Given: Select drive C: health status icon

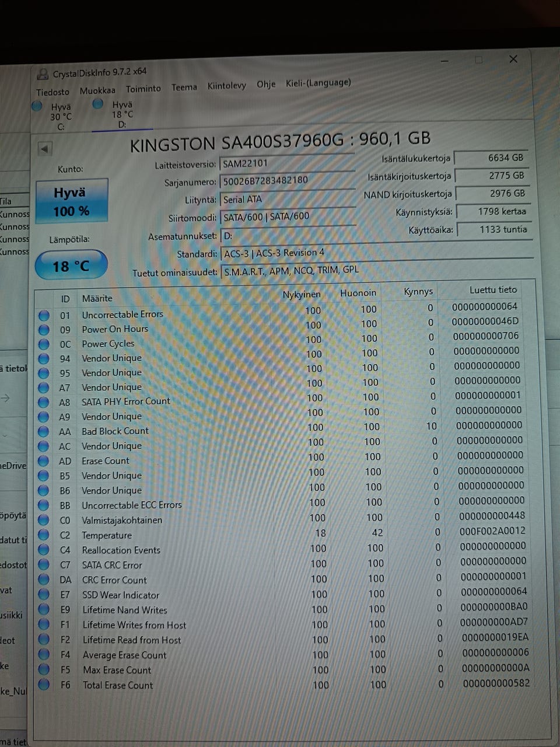Looking at the screenshot, I should pyautogui.click(x=37, y=106).
